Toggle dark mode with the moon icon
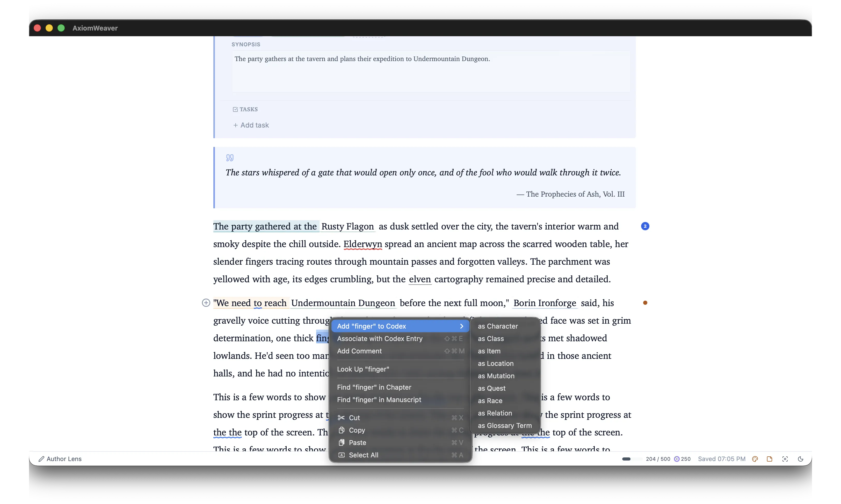The width and height of the screenshot is (841, 504). (x=801, y=459)
